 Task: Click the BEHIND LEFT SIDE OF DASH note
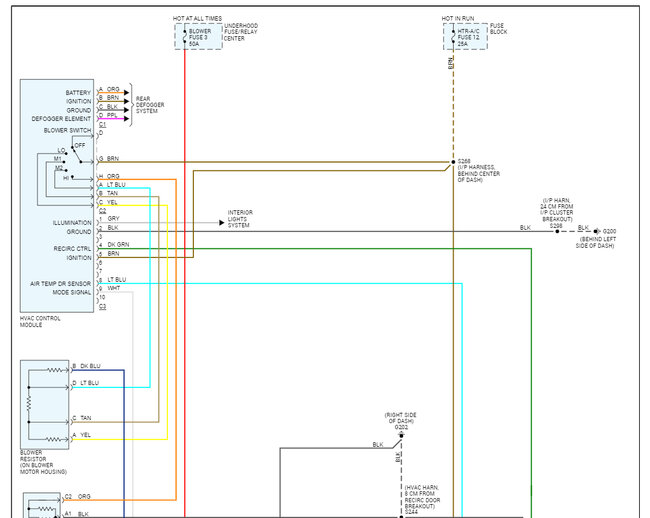click(595, 242)
